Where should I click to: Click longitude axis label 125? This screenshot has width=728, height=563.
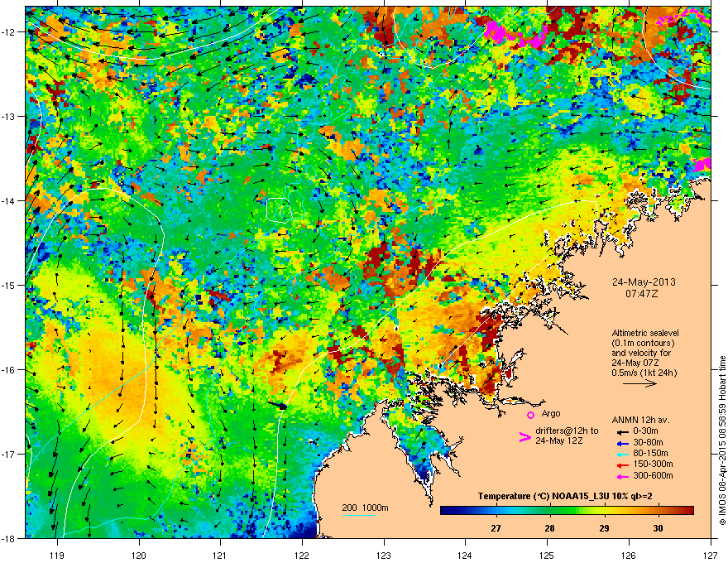pyautogui.click(x=547, y=555)
